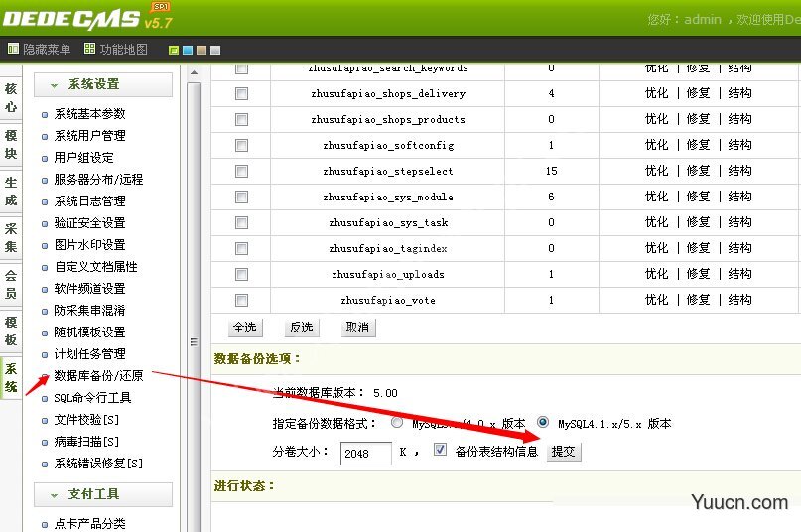
Task: Open the 功能地图 function map icon
Action: 89,49
